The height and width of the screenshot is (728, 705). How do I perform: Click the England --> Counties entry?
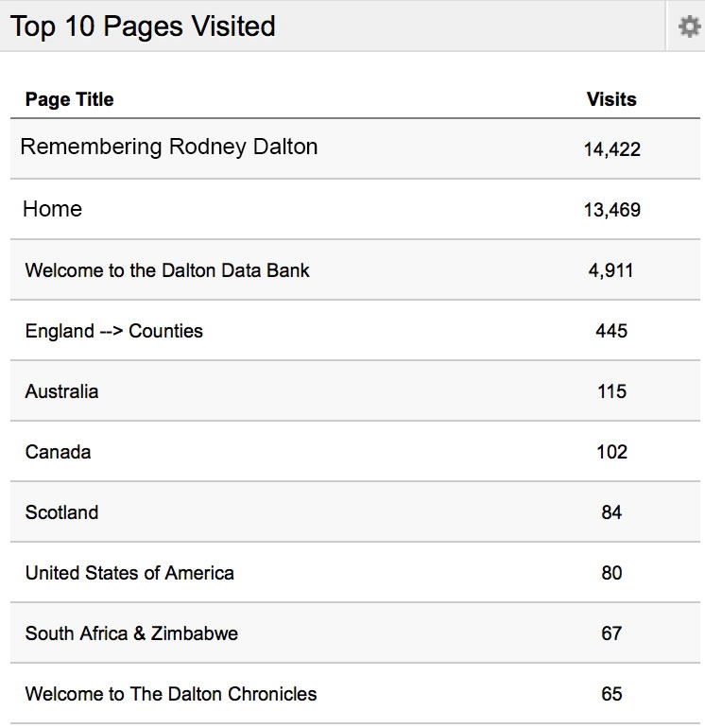(114, 331)
